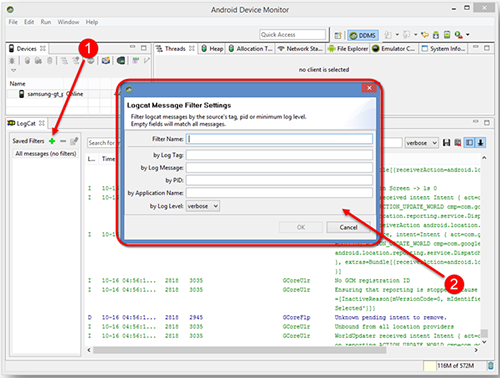This screenshot has width=500, height=378.
Task: Click the green run with red toolbar icon
Action: (459, 35)
